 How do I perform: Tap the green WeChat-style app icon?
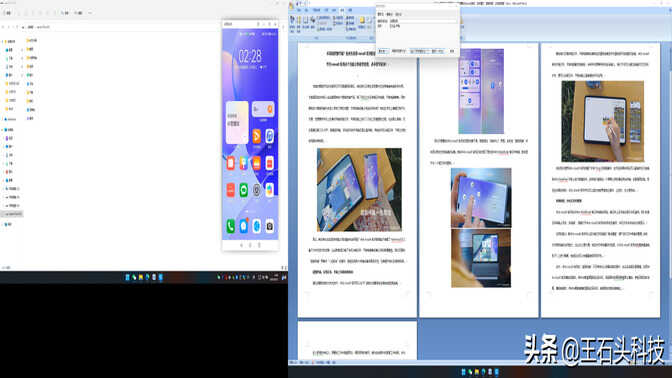243,190
